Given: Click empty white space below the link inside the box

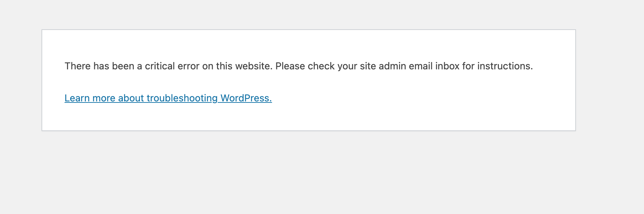Looking at the screenshot, I should coord(308,118).
